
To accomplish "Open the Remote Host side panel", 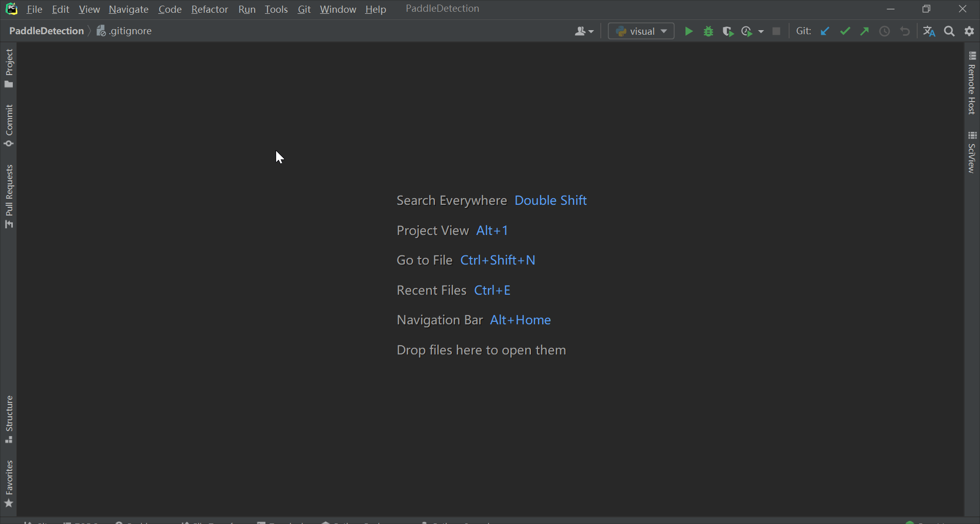I will click(x=972, y=83).
